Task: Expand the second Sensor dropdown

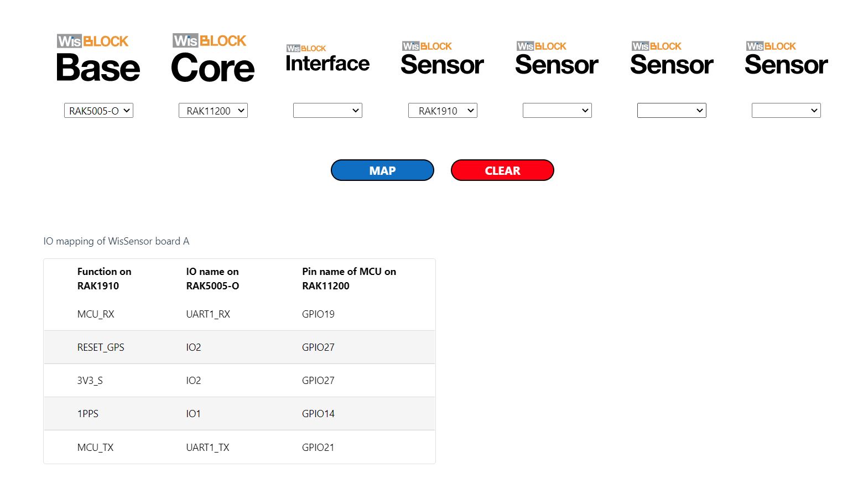Action: click(x=557, y=111)
